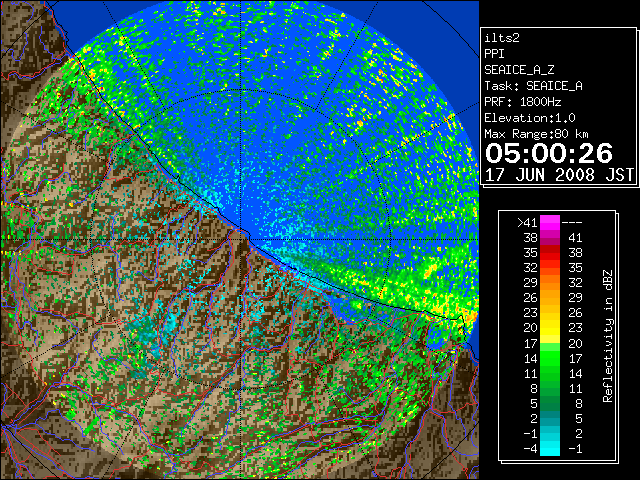This screenshot has width=640, height=480.
Task: Click the 05:00:26 timestamp
Action: 549,153
